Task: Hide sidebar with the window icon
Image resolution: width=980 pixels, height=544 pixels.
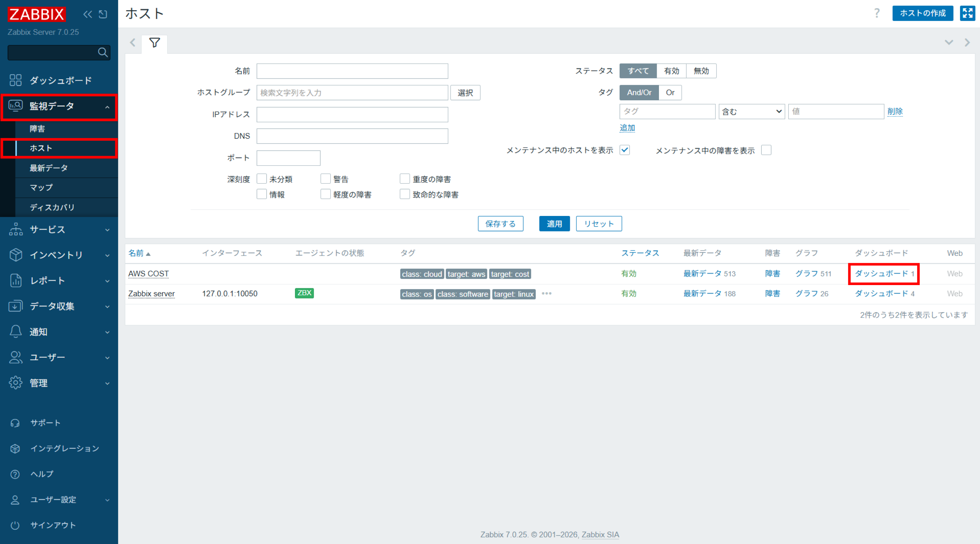Action: (x=103, y=14)
